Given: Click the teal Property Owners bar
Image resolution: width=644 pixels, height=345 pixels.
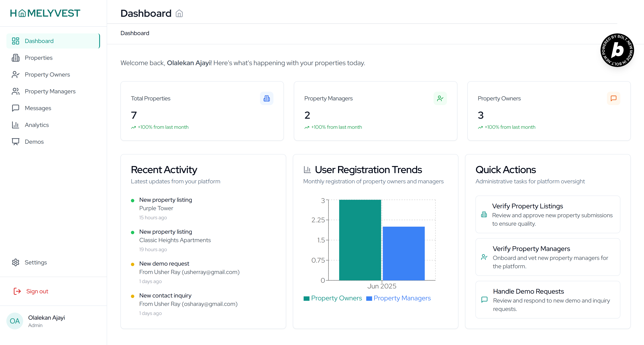Looking at the screenshot, I should pyautogui.click(x=360, y=240).
